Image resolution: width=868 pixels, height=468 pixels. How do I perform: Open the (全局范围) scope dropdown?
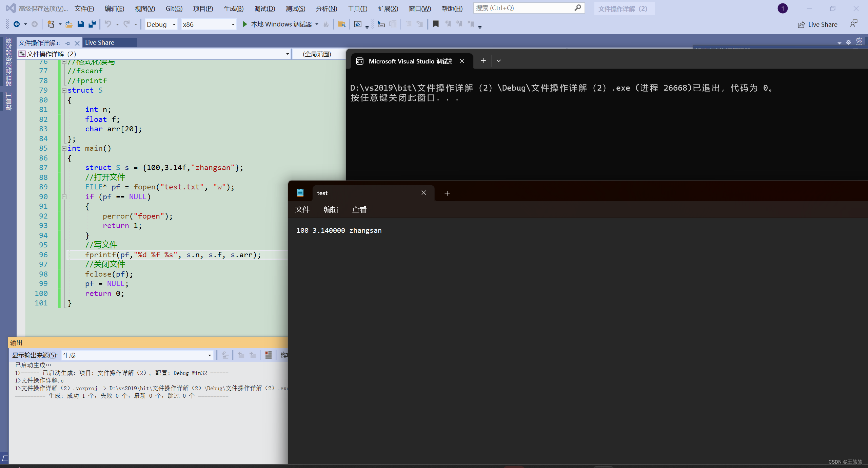319,54
